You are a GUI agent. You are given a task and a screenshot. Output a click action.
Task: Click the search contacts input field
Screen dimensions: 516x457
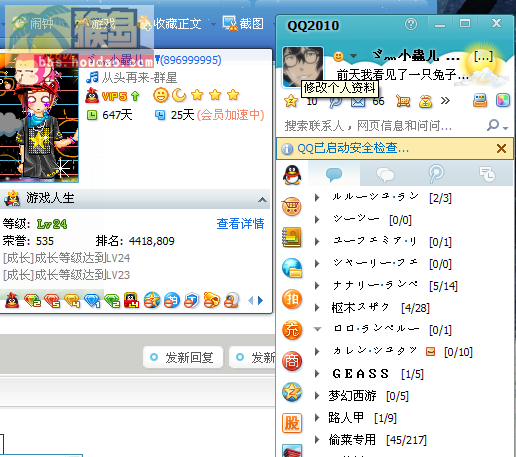click(x=383, y=126)
